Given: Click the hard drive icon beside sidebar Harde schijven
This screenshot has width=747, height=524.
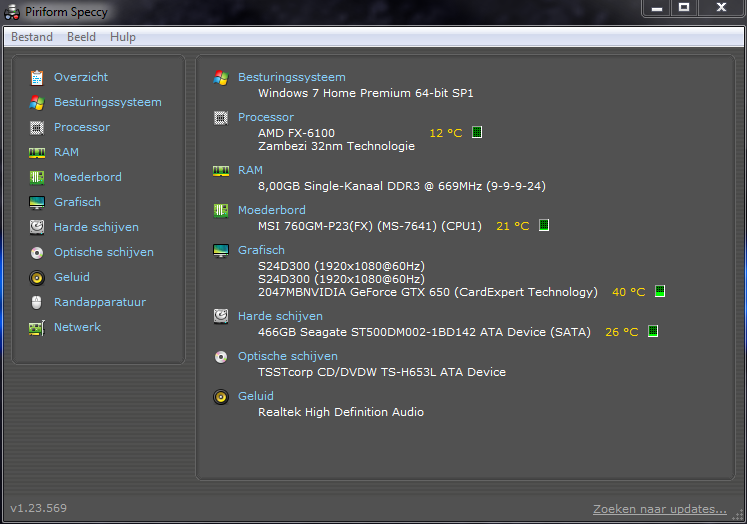Looking at the screenshot, I should [x=37, y=227].
